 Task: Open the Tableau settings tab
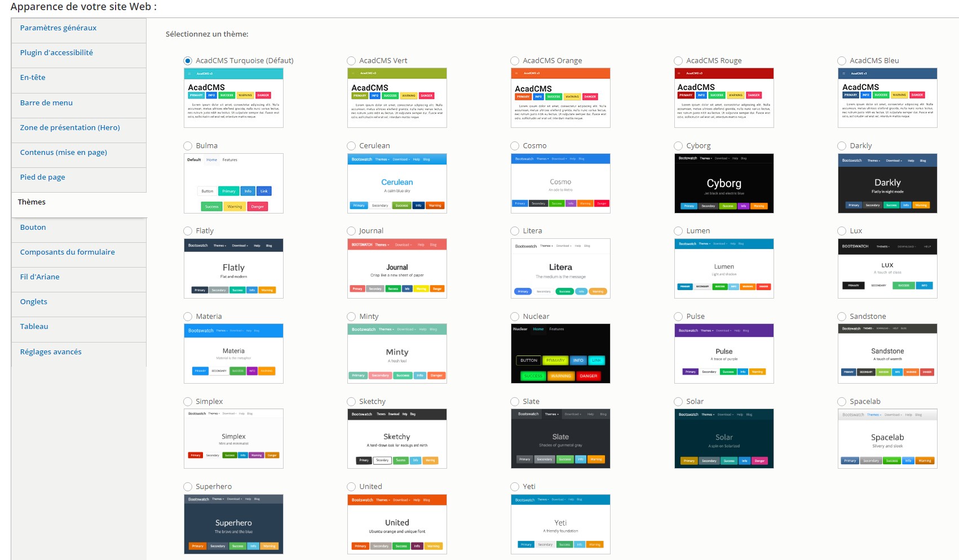click(x=79, y=330)
